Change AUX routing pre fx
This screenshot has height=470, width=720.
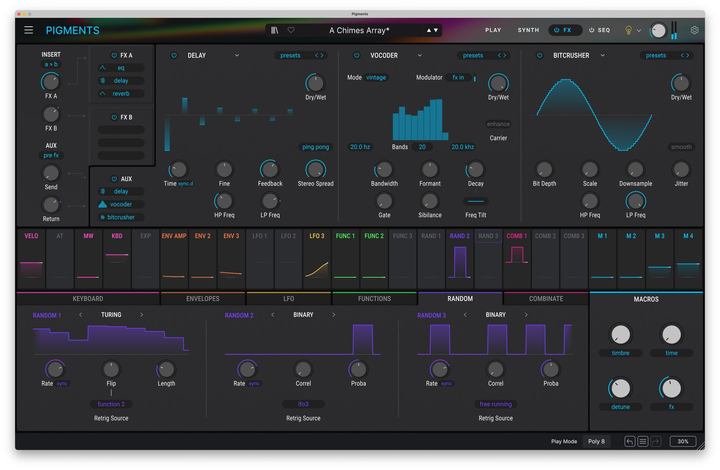pos(51,155)
